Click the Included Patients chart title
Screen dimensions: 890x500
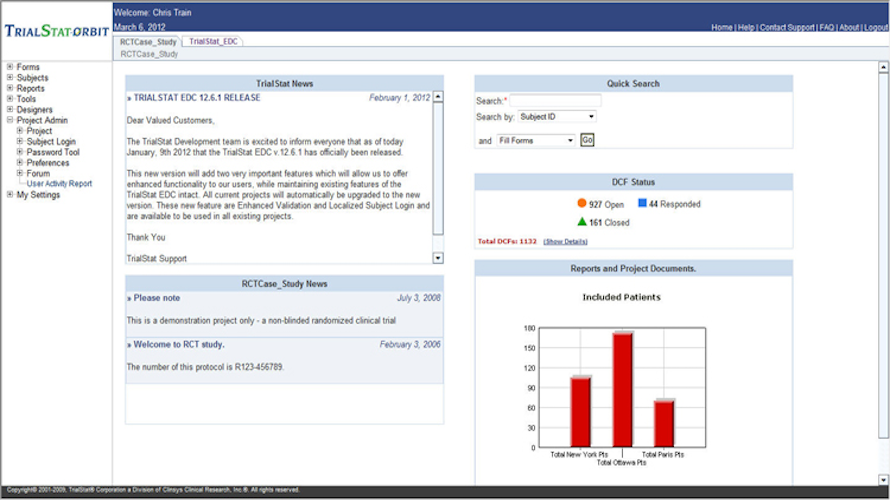point(622,297)
